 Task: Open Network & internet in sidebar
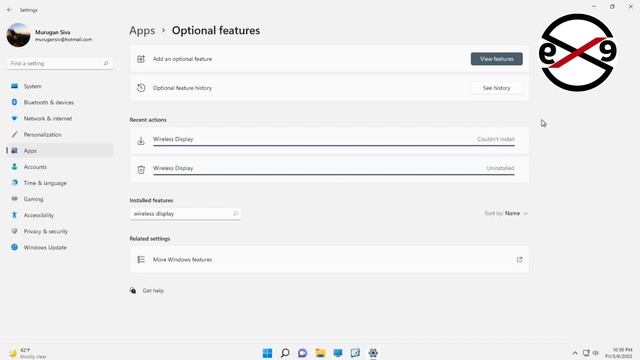click(x=60, y=118)
